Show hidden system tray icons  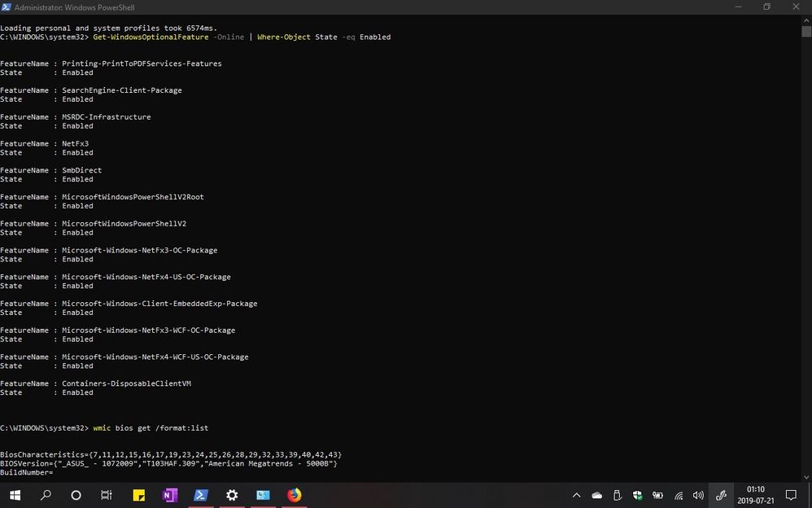(x=576, y=496)
